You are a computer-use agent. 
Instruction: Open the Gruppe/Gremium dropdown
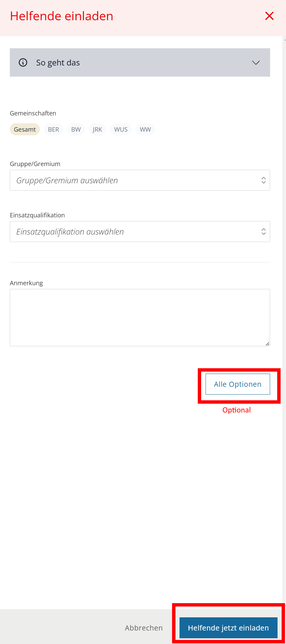135,181
